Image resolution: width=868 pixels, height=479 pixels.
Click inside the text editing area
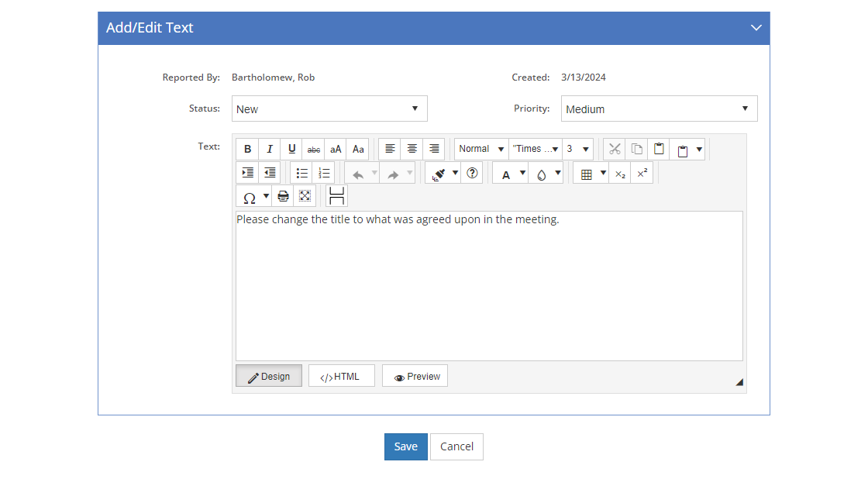click(x=489, y=286)
